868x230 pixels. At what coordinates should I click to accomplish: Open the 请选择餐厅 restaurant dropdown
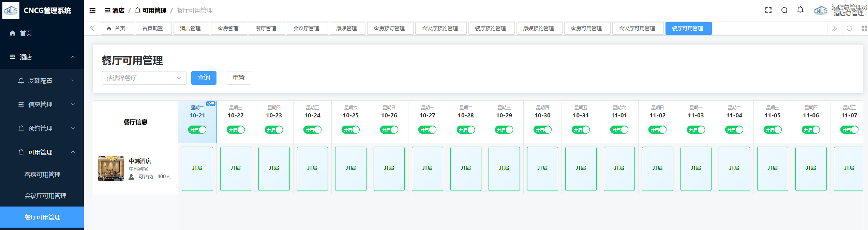144,78
